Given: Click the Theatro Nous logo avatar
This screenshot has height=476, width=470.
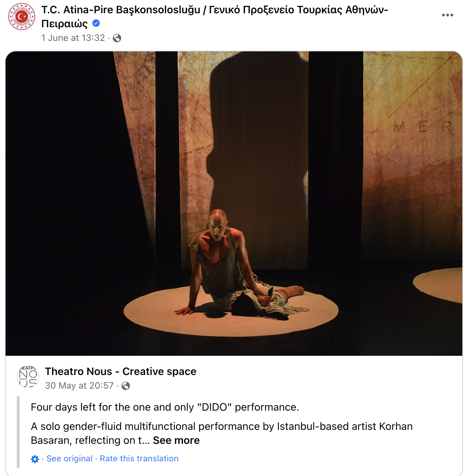Looking at the screenshot, I should click(28, 377).
